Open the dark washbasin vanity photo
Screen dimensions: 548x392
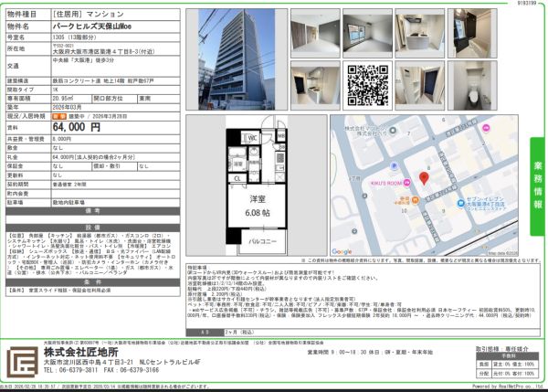point(472,33)
